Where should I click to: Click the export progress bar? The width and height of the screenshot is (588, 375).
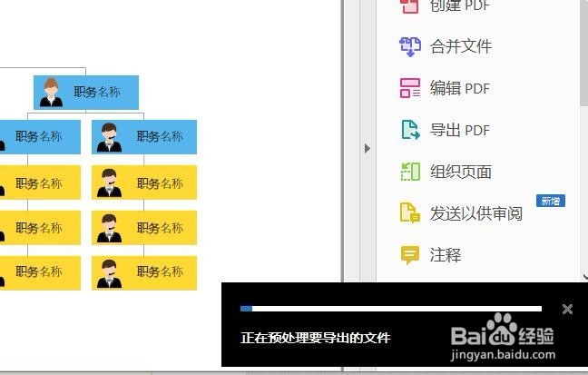click(391, 309)
